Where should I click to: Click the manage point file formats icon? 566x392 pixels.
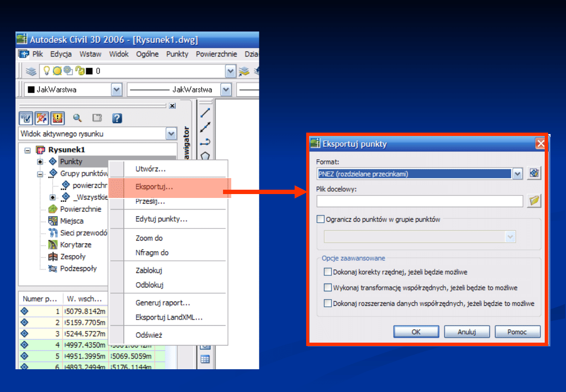tap(534, 173)
